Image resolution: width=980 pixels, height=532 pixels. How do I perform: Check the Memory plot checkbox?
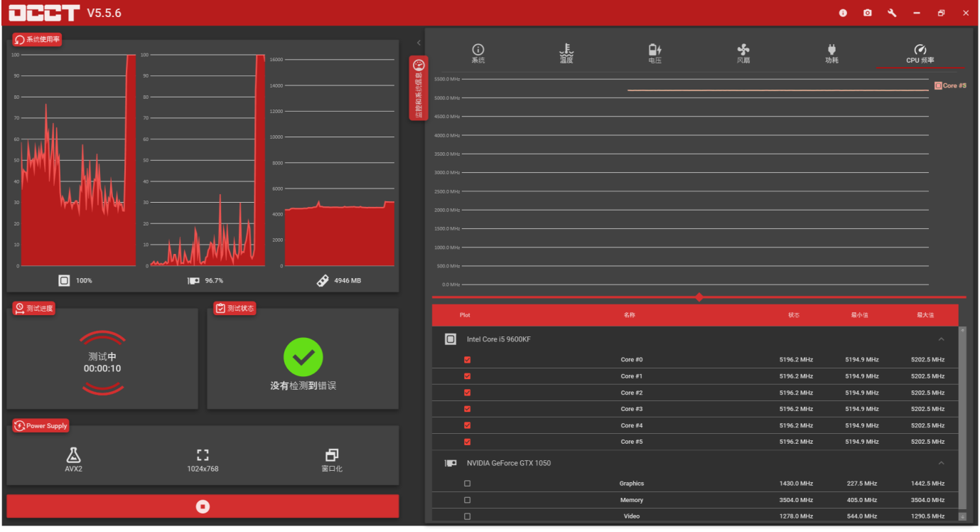[x=467, y=500]
